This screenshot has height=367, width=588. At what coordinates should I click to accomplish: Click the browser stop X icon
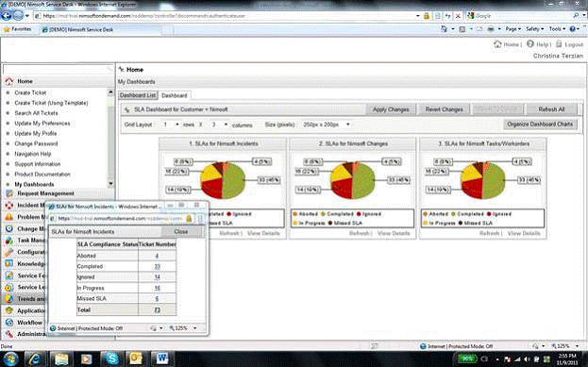coord(458,16)
